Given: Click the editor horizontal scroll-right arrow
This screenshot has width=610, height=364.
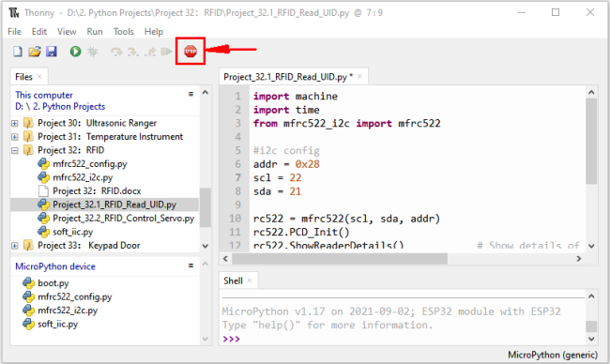Looking at the screenshot, I should click(x=579, y=259).
